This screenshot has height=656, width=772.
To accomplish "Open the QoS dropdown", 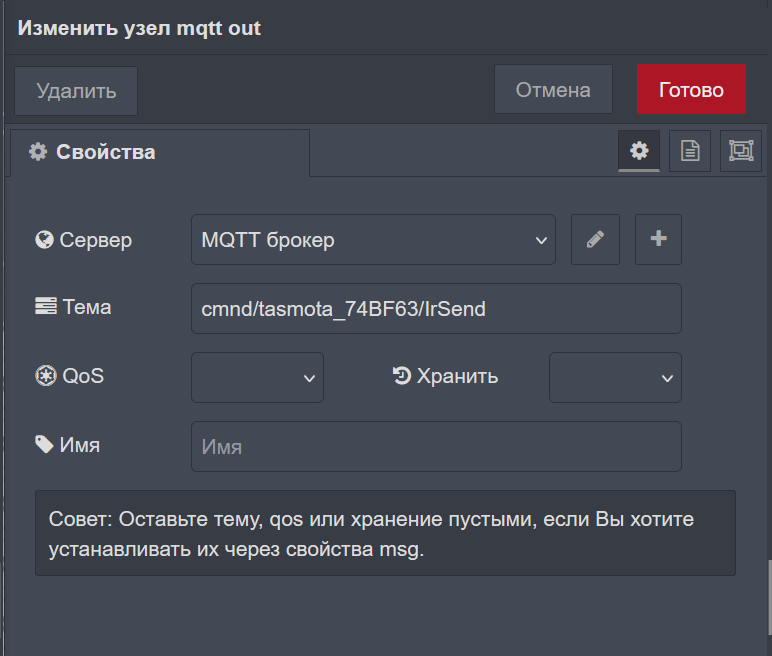I will (257, 378).
